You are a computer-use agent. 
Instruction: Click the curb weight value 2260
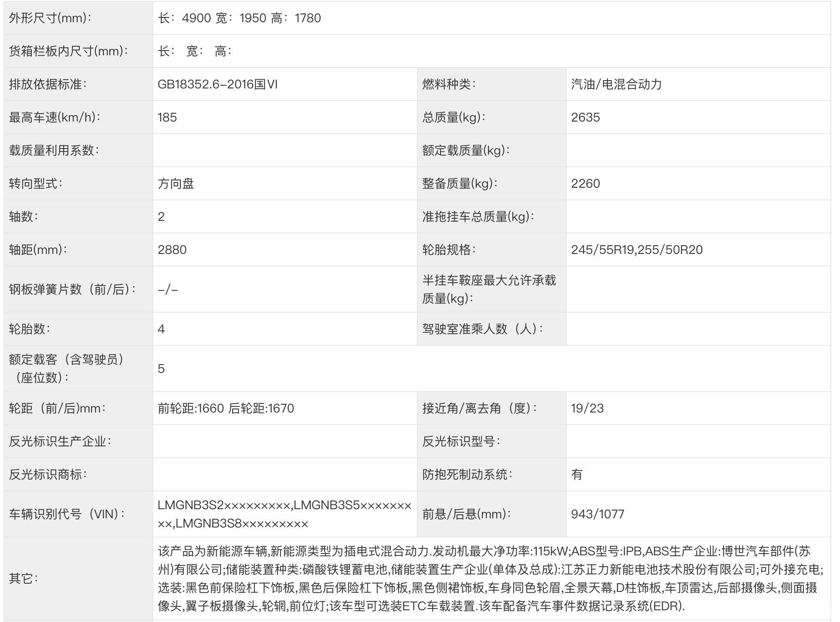[x=585, y=184]
